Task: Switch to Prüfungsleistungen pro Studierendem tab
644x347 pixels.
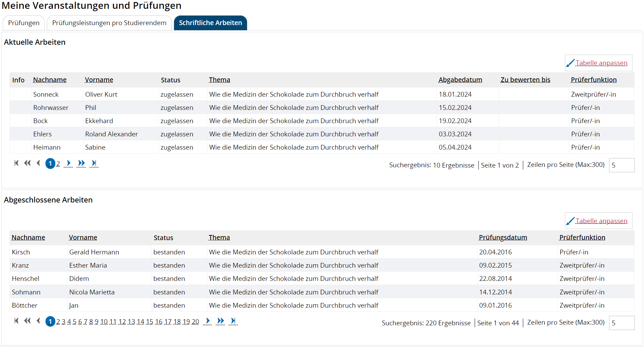Action: [x=109, y=23]
